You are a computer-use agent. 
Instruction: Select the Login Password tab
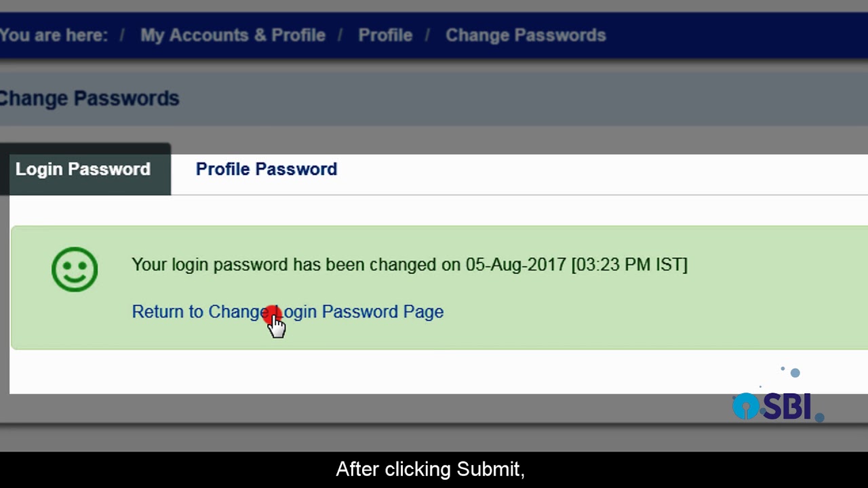83,169
